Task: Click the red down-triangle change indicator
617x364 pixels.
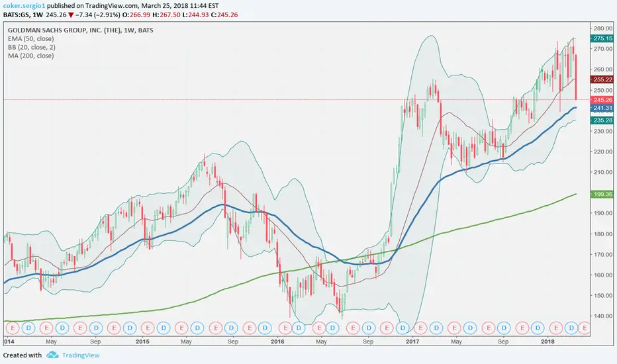Action: point(70,15)
